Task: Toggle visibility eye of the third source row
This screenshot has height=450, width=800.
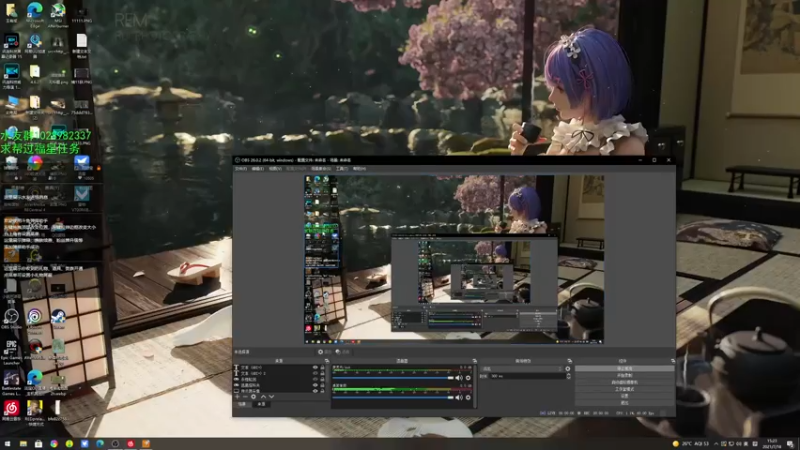Action: [315, 380]
